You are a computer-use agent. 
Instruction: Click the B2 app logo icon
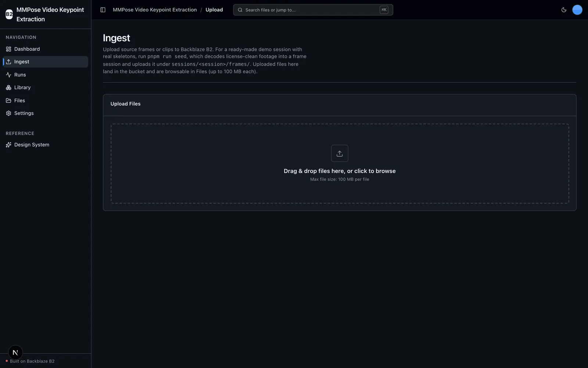point(9,14)
